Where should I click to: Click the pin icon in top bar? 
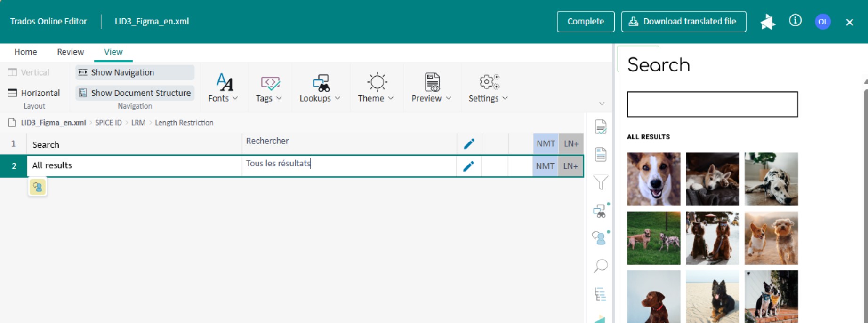click(x=767, y=22)
